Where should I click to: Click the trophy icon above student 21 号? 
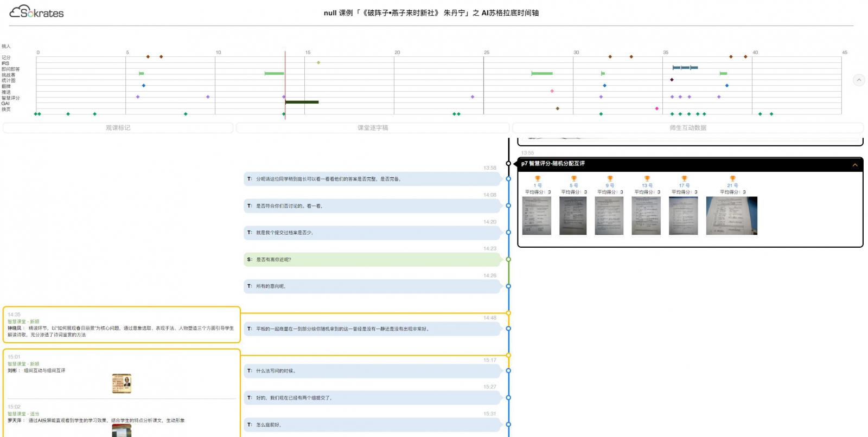[732, 178]
